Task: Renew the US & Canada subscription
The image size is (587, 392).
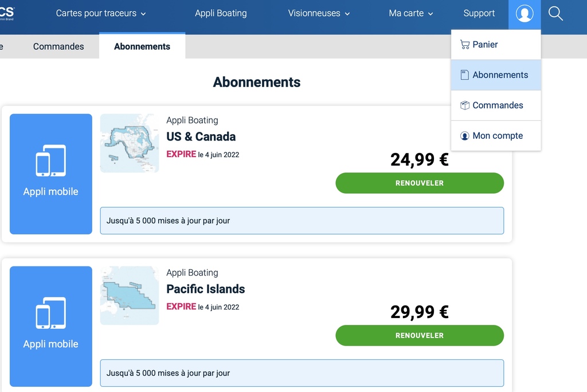Action: pyautogui.click(x=420, y=183)
